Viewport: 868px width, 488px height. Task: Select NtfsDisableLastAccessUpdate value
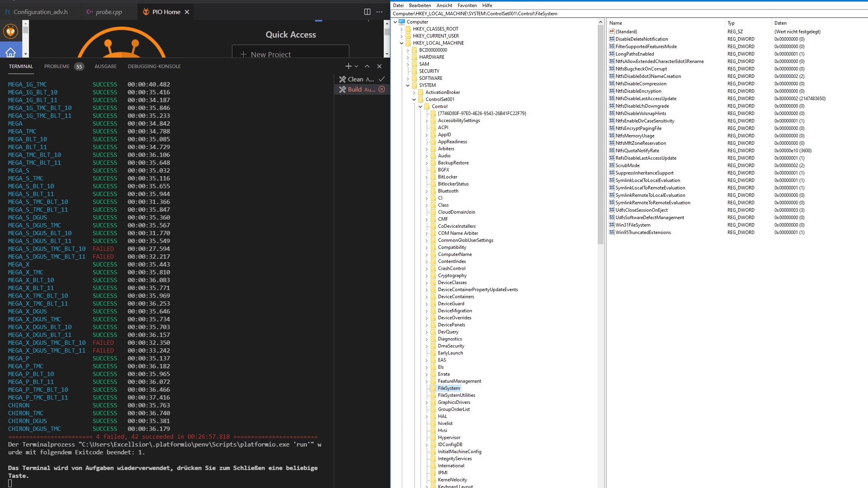(646, 98)
